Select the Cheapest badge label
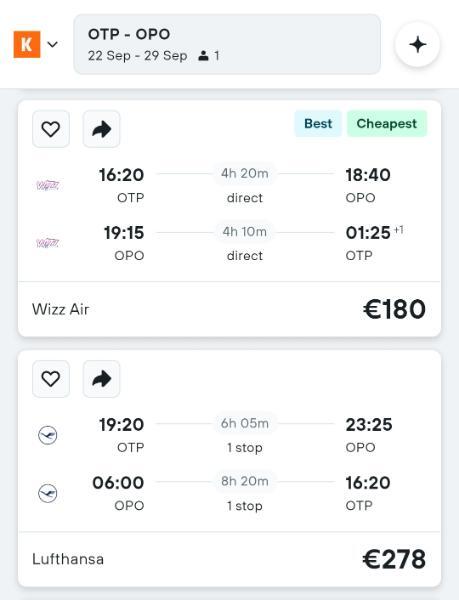 coord(387,124)
